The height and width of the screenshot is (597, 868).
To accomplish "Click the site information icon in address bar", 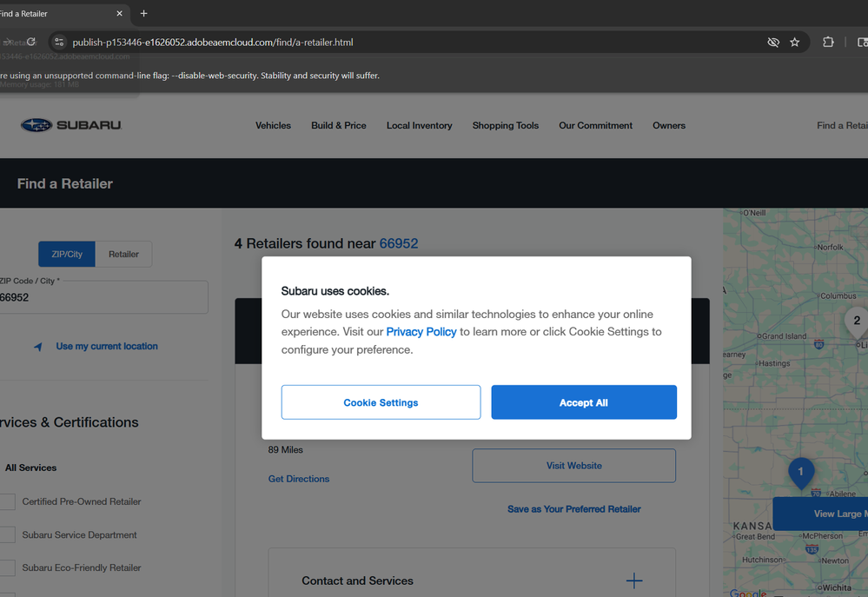I will 59,42.
